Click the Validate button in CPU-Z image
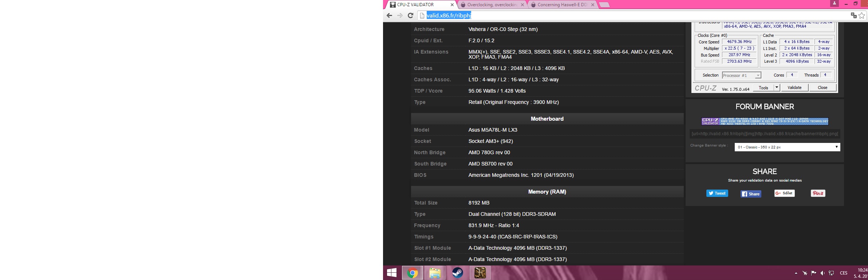Screen dimensions: 868x280 [x=794, y=87]
